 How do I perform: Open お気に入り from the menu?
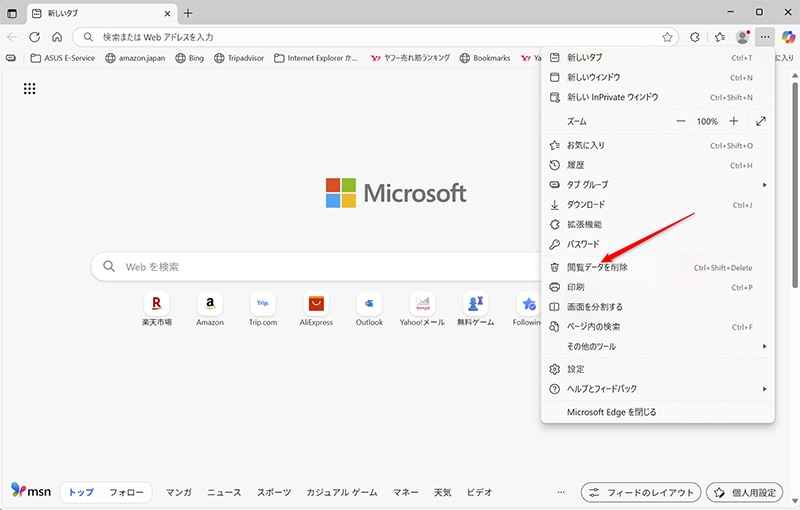657,145
